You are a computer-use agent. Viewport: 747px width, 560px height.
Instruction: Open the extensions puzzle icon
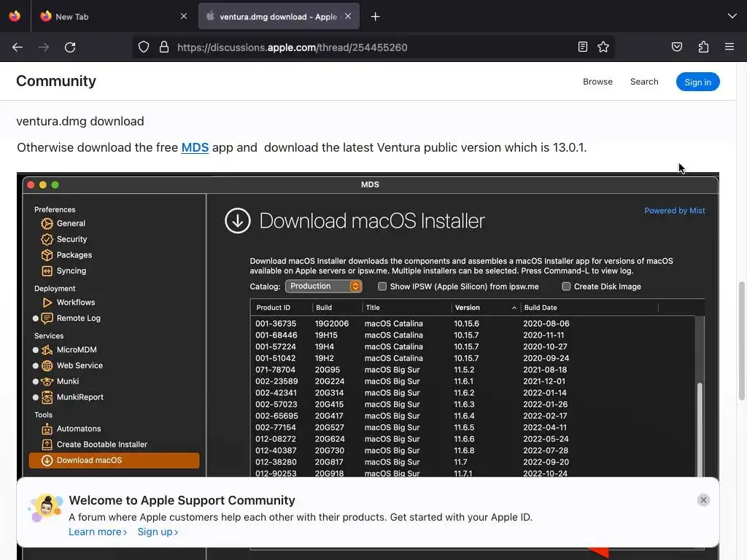point(703,47)
